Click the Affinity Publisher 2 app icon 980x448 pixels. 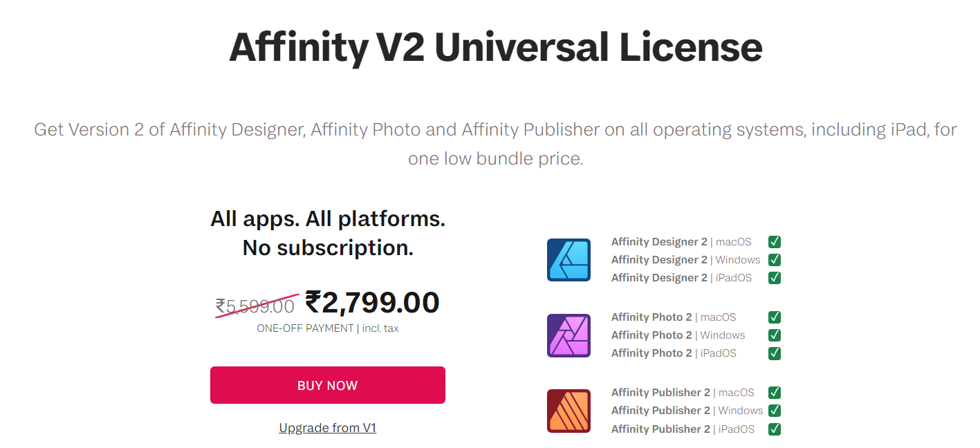tap(568, 411)
